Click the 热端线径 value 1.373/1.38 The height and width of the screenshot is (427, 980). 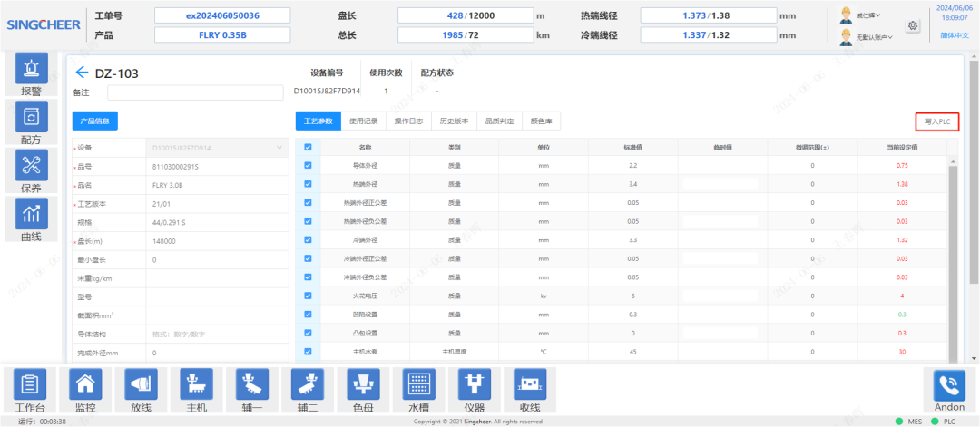click(x=708, y=15)
